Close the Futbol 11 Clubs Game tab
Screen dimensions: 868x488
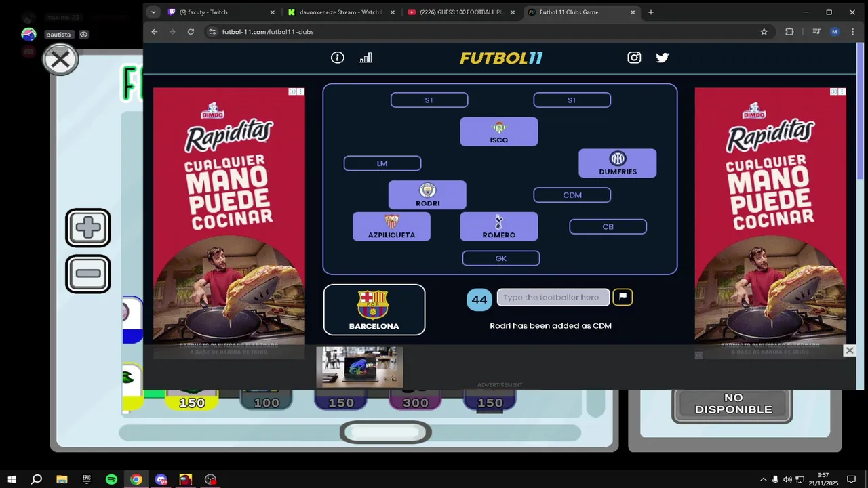tap(633, 12)
